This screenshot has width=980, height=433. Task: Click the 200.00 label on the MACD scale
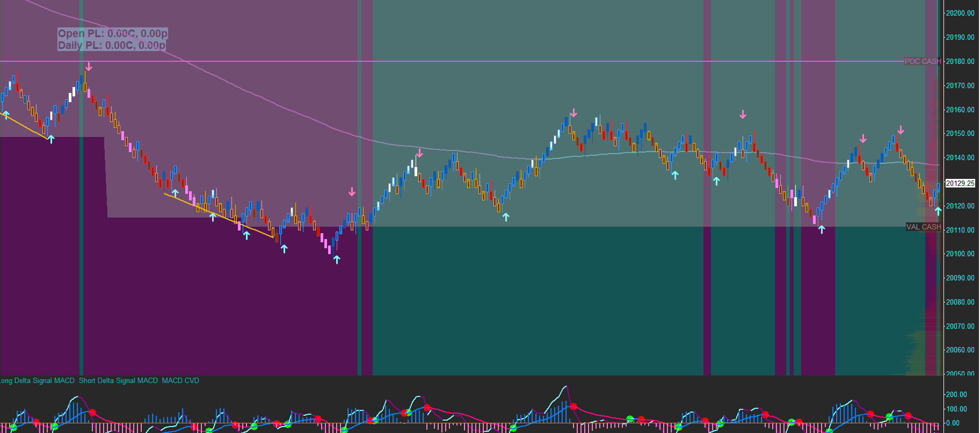point(956,394)
